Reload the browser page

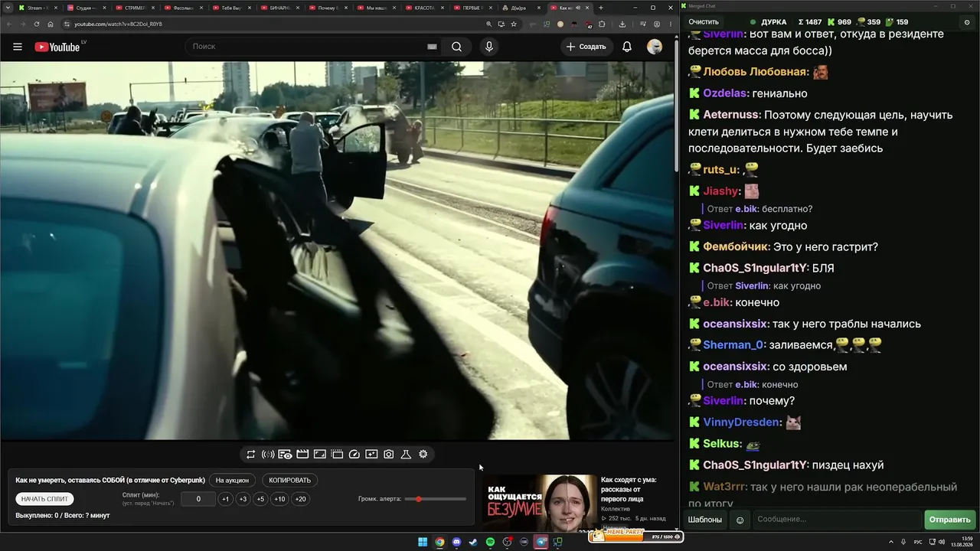pos(37,24)
